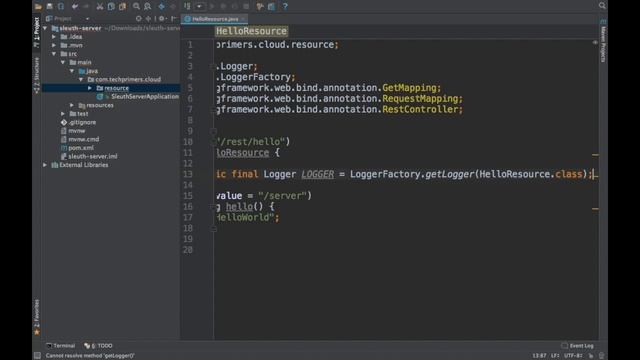640x360 pixels.
Task: Open the 1: Project side tab
Action: tap(37, 32)
